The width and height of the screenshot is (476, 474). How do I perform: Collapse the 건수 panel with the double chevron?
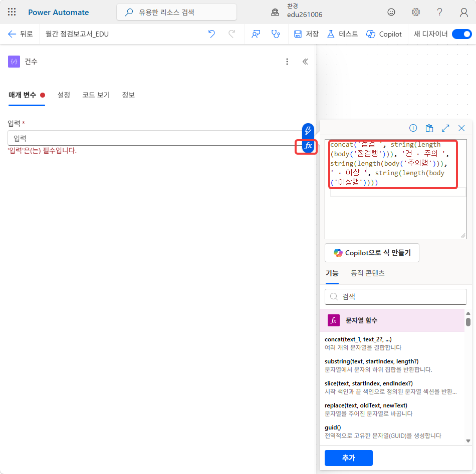306,62
